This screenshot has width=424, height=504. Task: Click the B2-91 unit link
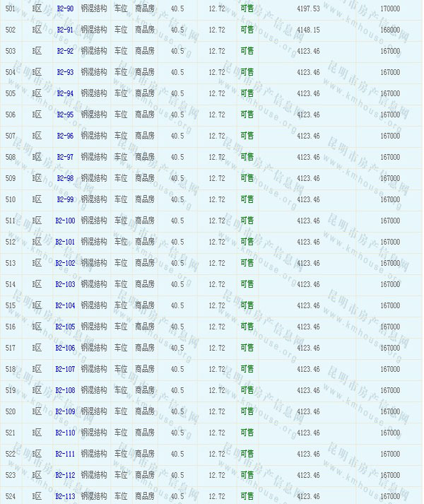tap(65, 30)
